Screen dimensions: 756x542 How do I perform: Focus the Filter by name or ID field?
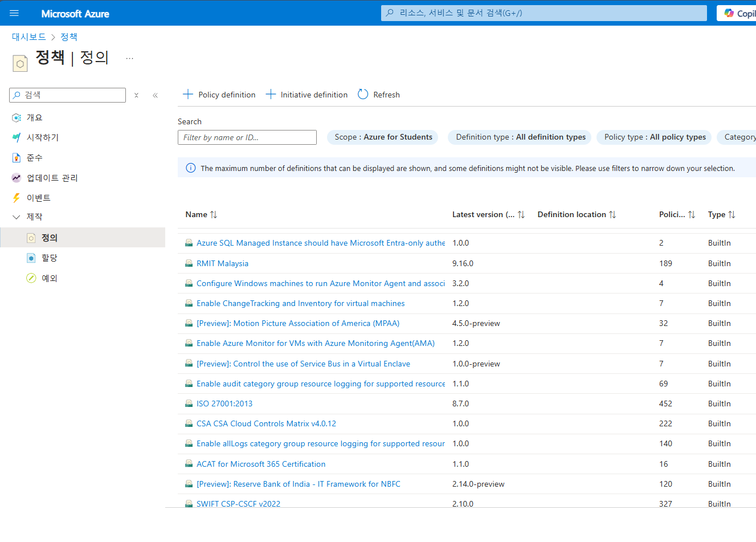click(247, 137)
